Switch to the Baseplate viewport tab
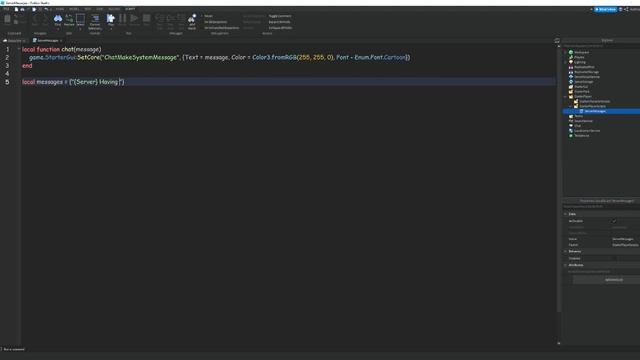The image size is (640, 360). (x=14, y=40)
